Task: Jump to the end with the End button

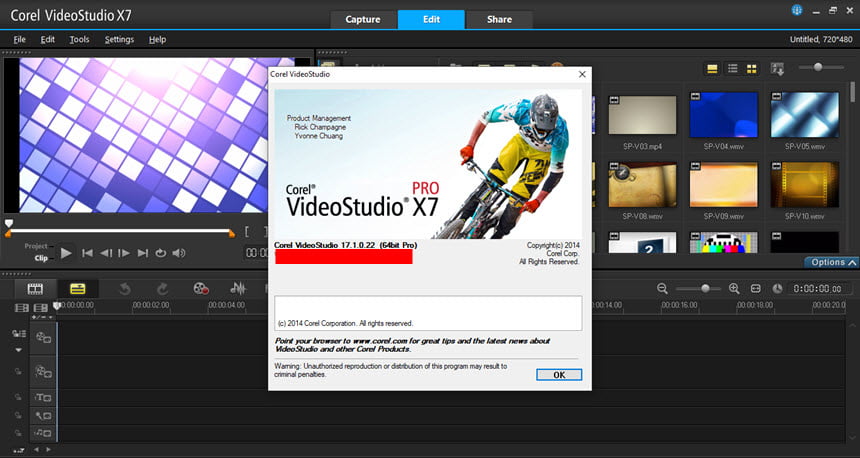Action: point(143,253)
